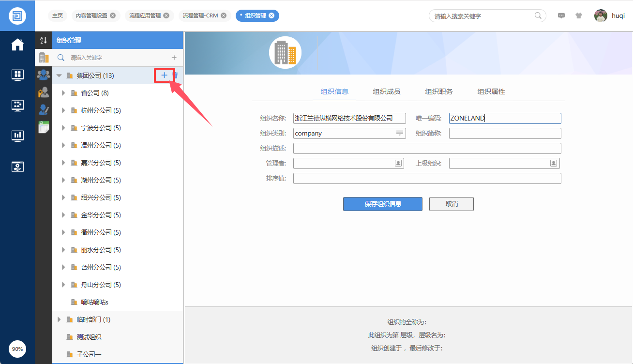Switch to the 组织成员 tab
The width and height of the screenshot is (633, 364).
386,91
